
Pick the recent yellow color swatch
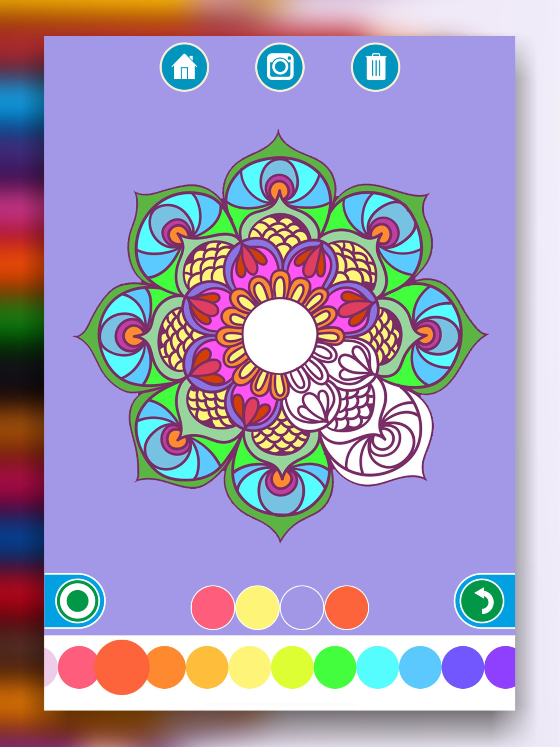click(257, 608)
